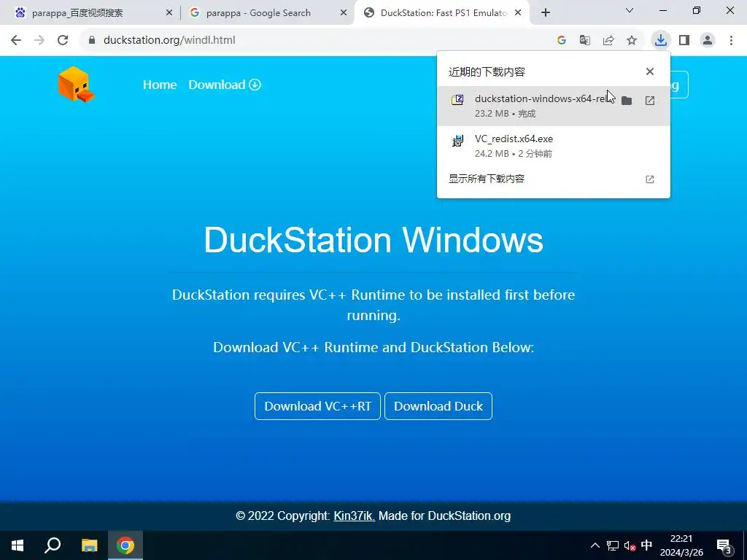Screen dimensions: 747x560
Task: Switch to parappa Google Search tab
Action: point(267,13)
